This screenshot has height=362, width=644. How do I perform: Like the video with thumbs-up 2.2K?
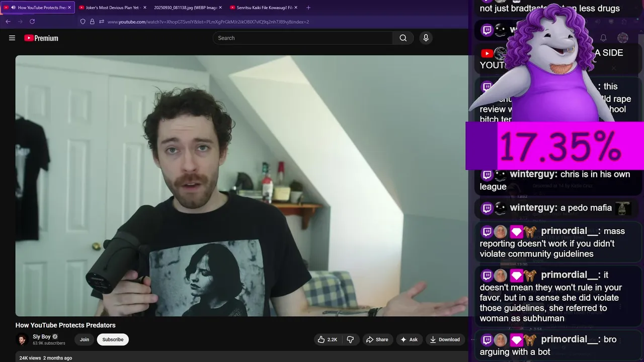(327, 339)
